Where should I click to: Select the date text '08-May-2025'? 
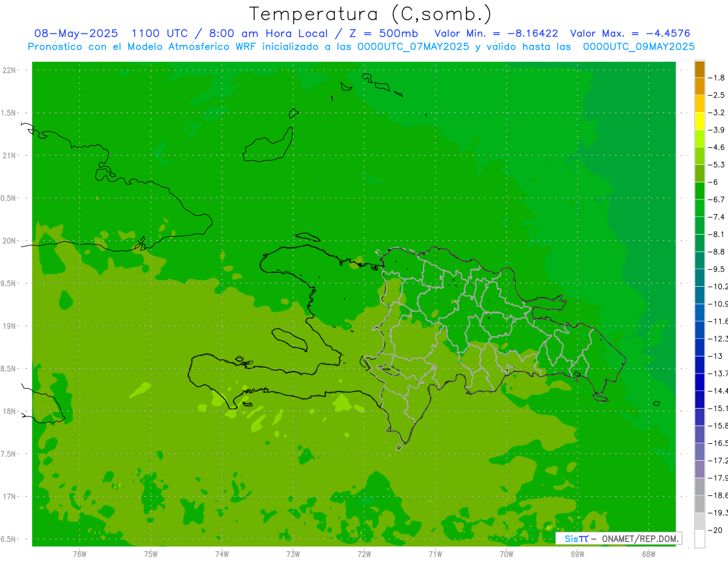(76, 34)
